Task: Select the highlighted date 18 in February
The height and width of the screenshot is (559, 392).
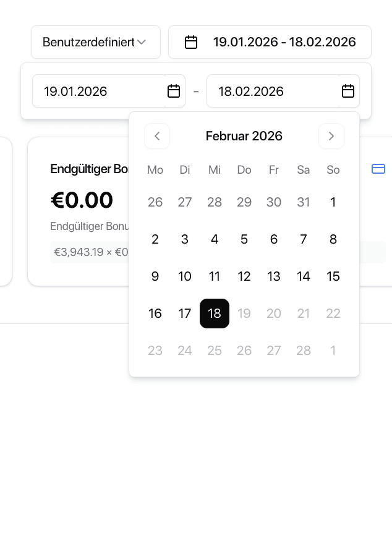Action: tap(215, 314)
